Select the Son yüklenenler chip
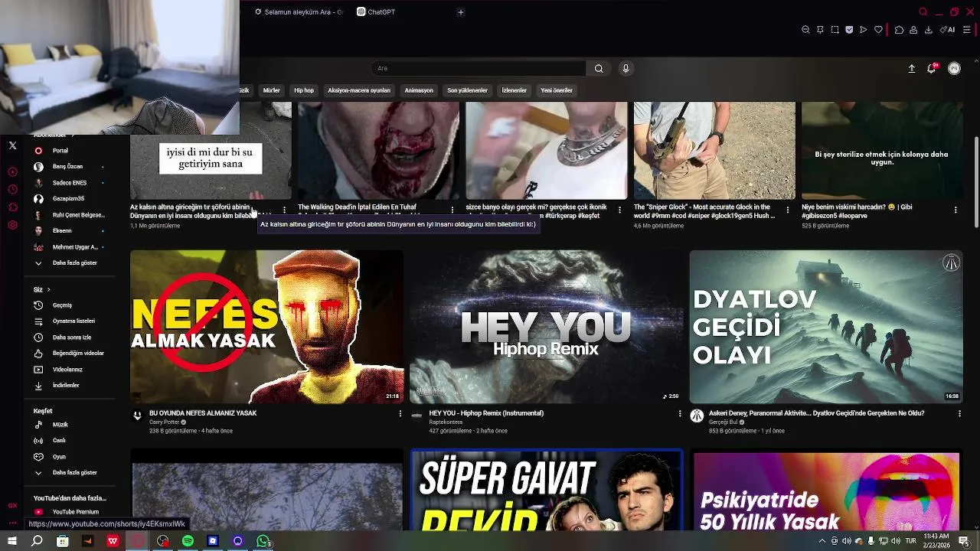The height and width of the screenshot is (551, 980). (467, 90)
